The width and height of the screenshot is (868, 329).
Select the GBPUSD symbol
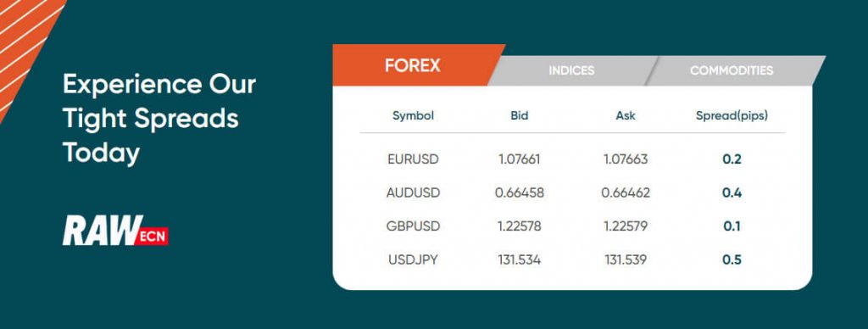coord(413,226)
